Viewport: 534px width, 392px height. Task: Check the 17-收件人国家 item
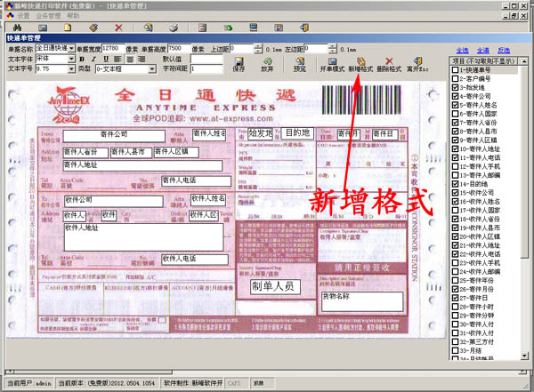(455, 211)
